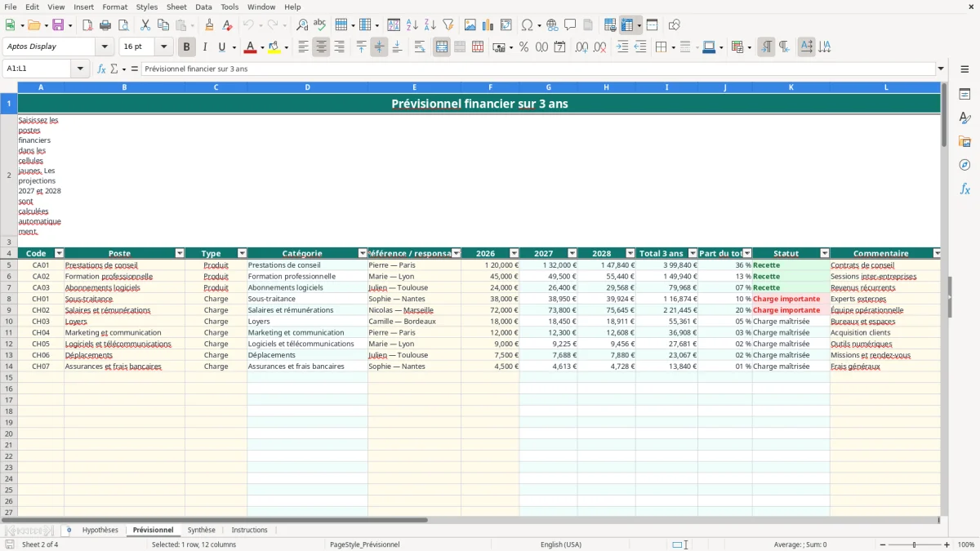Open the Type column filter dropdown
Image resolution: width=980 pixels, height=551 pixels.
click(242, 254)
